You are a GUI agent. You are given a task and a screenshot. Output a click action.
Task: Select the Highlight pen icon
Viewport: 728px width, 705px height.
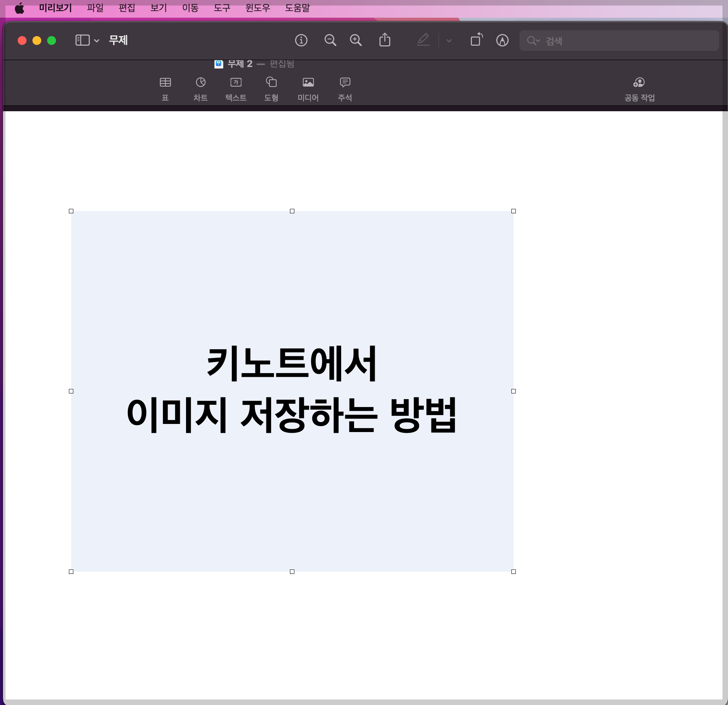(x=423, y=40)
